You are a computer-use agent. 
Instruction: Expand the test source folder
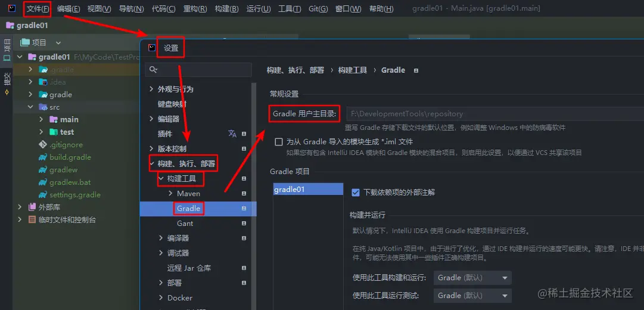(x=41, y=132)
